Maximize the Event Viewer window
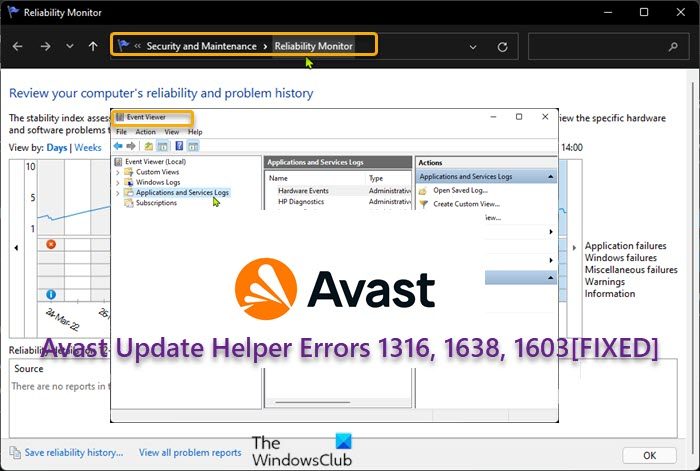The image size is (700, 471). click(519, 117)
